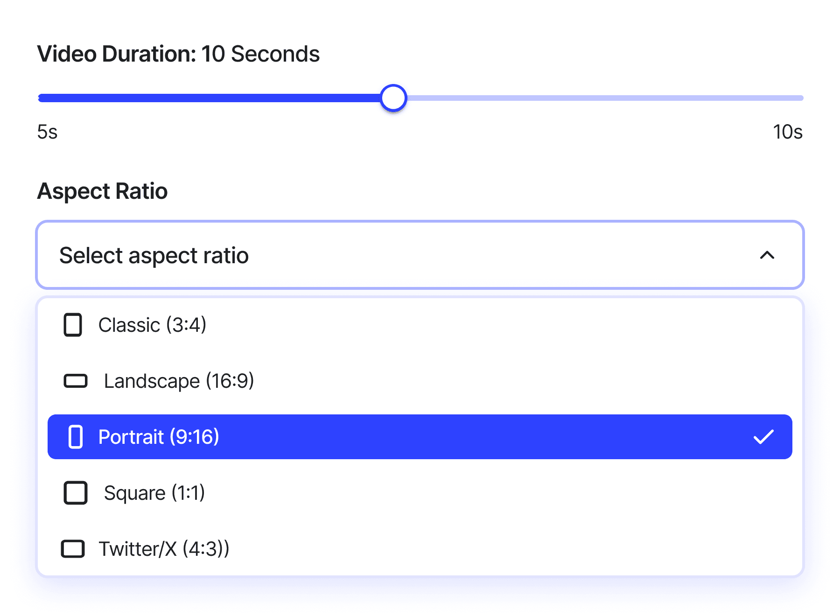Click the Classic (3:4) shape icon
The width and height of the screenshot is (840, 616).
[x=73, y=325]
